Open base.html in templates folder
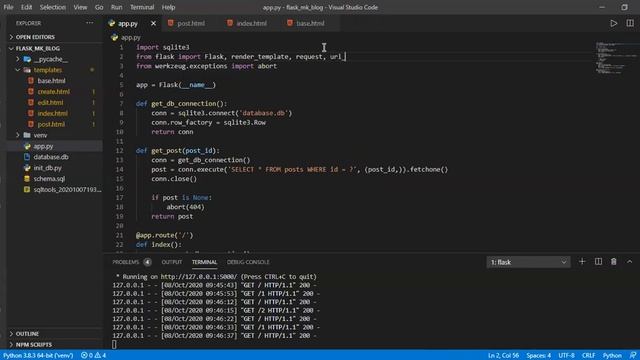This screenshot has height=360, width=640. click(x=51, y=81)
